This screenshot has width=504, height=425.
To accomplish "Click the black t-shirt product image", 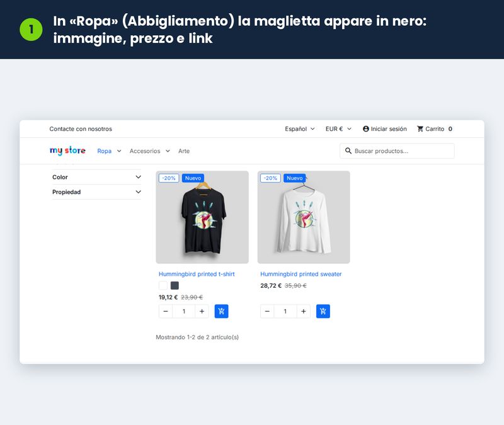I will coord(202,217).
